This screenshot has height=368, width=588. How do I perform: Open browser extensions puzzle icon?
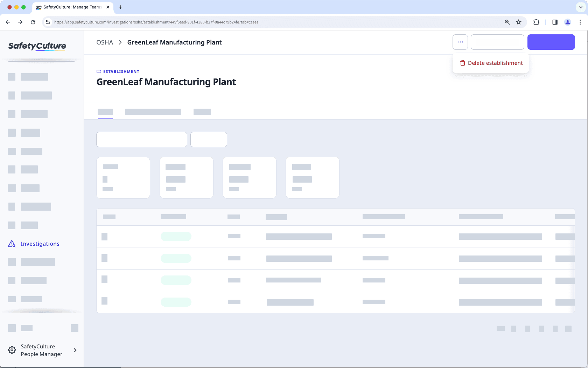point(536,22)
